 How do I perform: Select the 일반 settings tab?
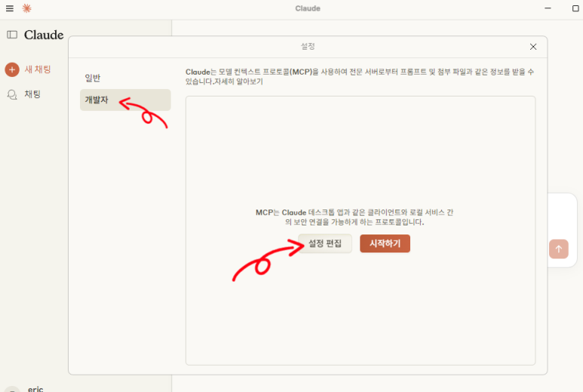coord(125,78)
